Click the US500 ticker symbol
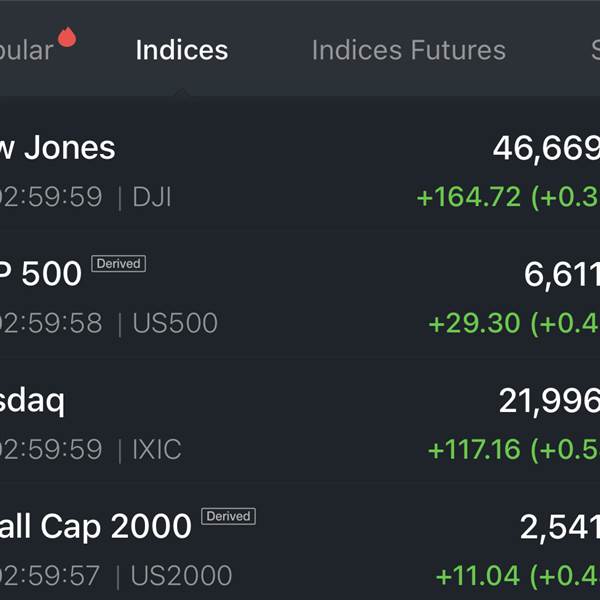 [175, 323]
